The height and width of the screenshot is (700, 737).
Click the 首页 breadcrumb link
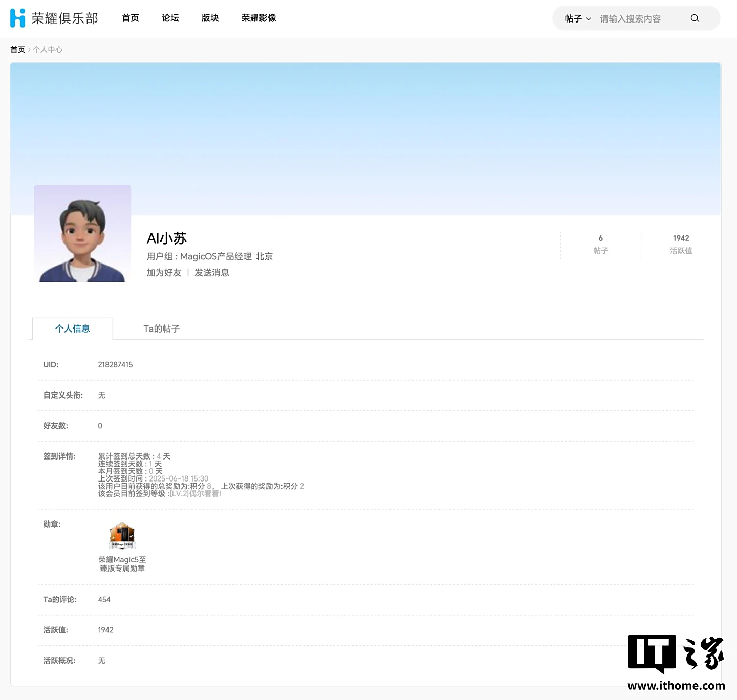(x=18, y=50)
